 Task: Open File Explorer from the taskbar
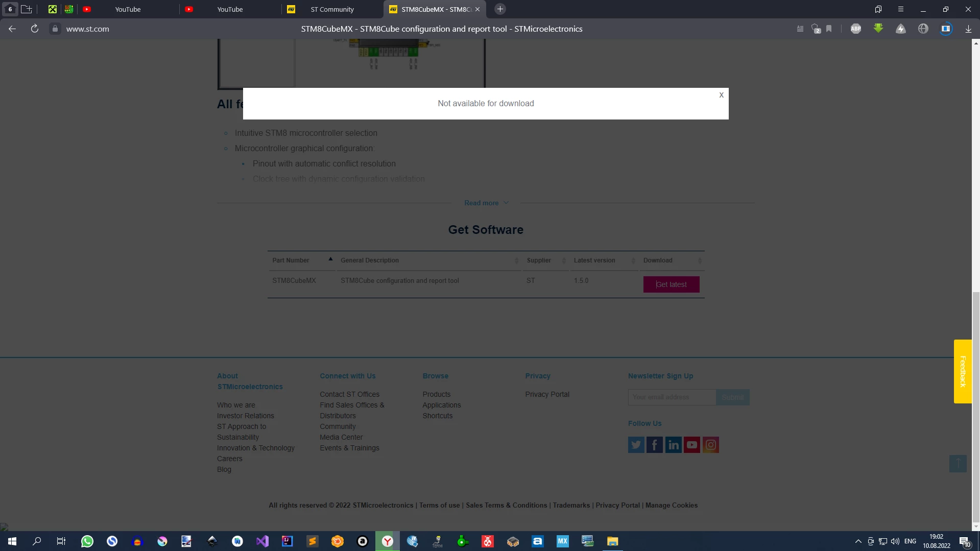click(613, 541)
